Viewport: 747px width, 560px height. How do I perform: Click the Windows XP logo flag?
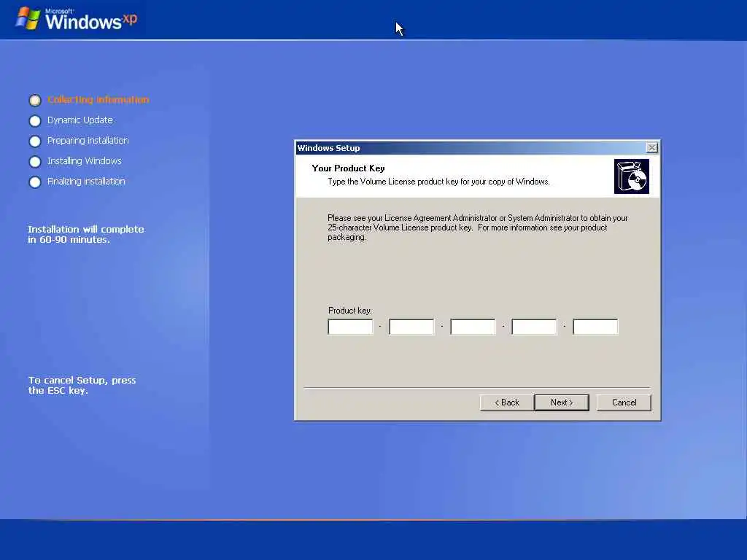28,18
